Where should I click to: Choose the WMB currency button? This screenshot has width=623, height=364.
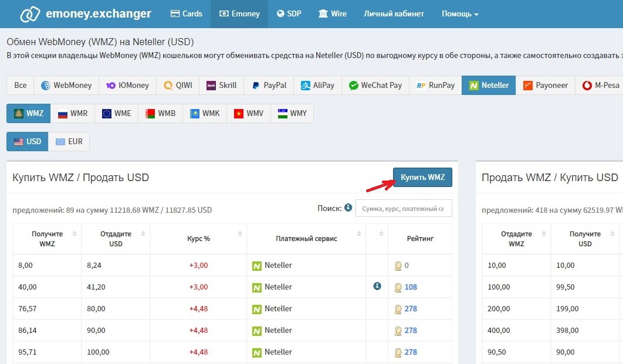click(x=161, y=114)
